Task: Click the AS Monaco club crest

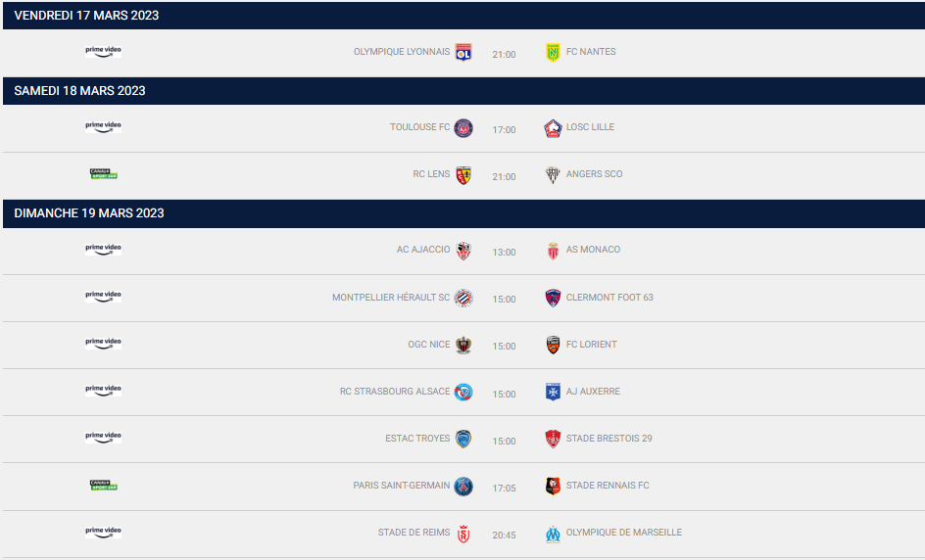Action: pyautogui.click(x=553, y=251)
